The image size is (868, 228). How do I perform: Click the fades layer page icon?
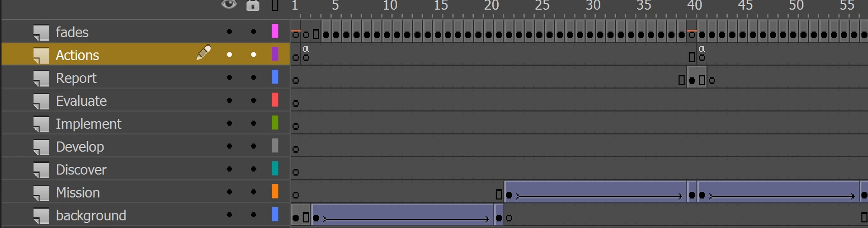click(41, 32)
